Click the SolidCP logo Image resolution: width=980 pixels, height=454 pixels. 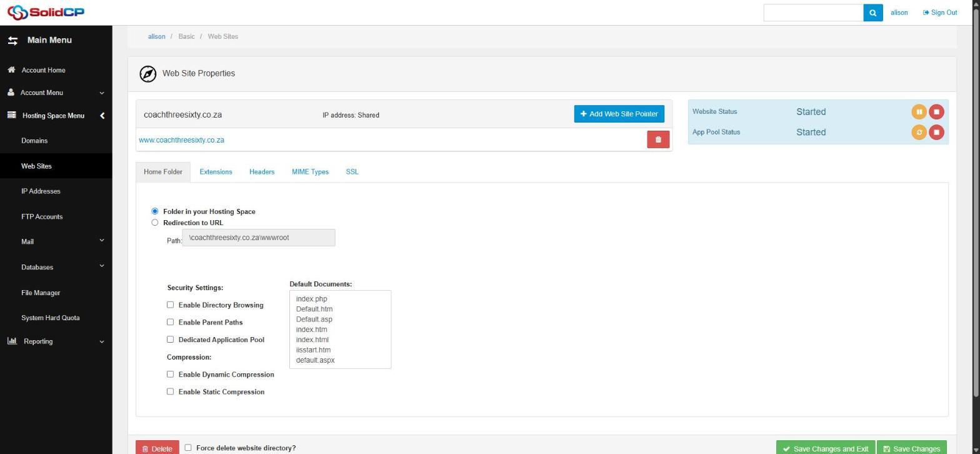45,12
